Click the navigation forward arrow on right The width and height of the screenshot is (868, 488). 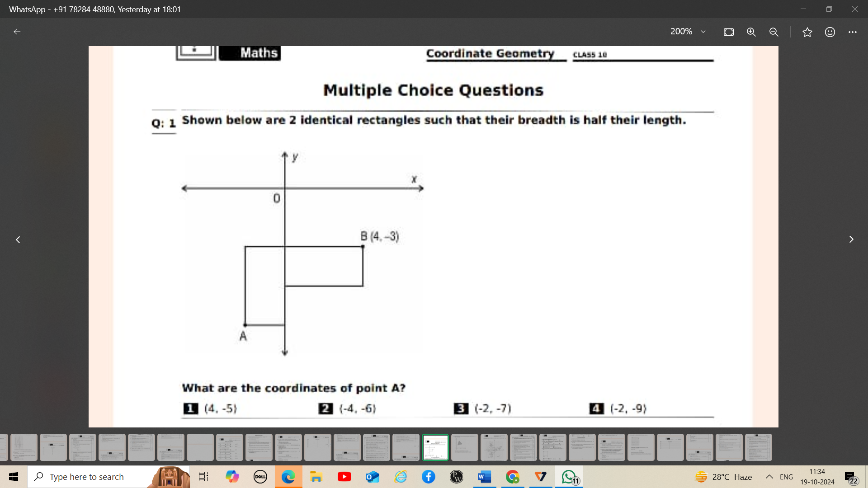(x=851, y=239)
